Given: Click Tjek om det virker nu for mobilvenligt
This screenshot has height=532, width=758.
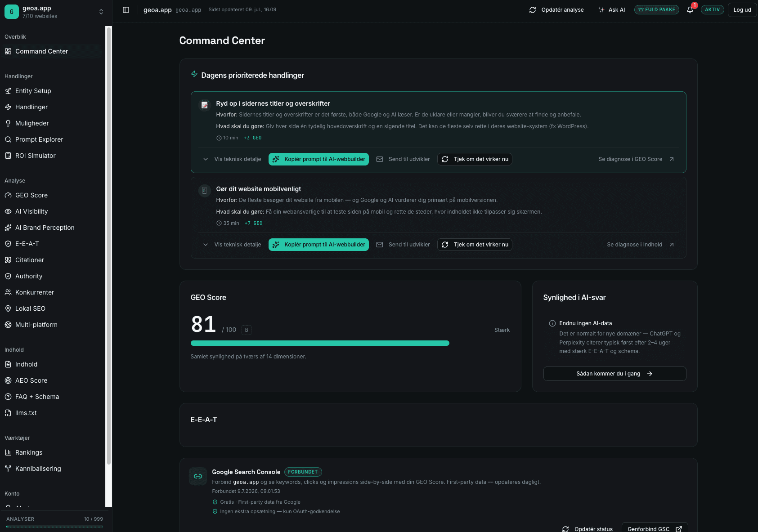Looking at the screenshot, I should [x=475, y=245].
